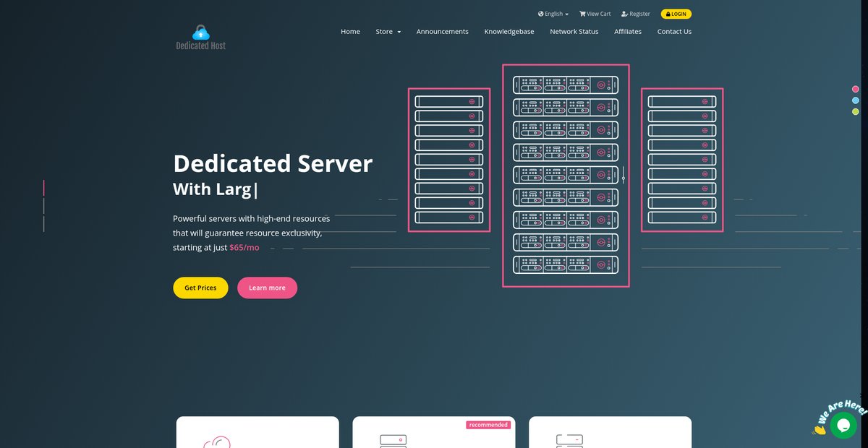Click the $65/mo price text

pyautogui.click(x=244, y=247)
